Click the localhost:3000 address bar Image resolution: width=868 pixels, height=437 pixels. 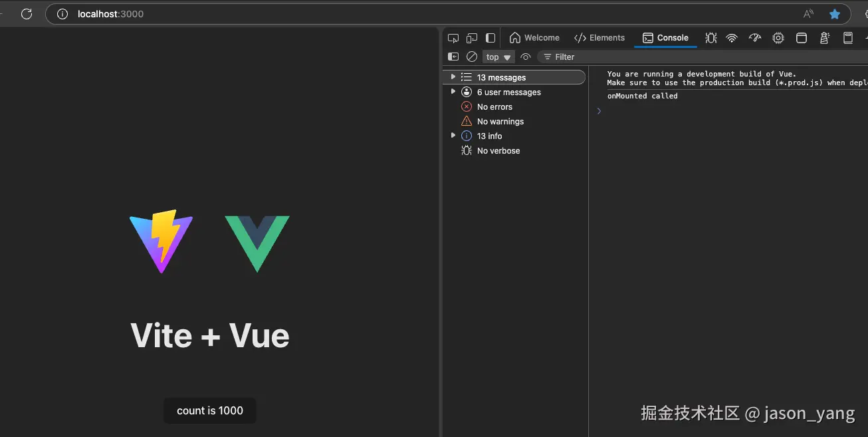449,14
